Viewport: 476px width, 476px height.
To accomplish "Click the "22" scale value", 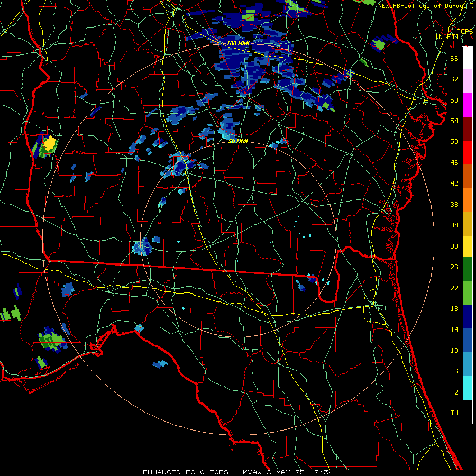I will point(454,288).
